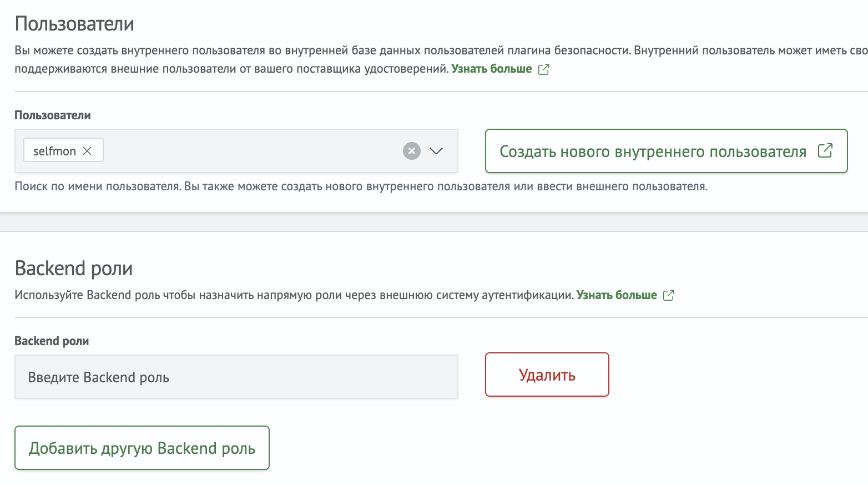
Task: Clear all selected users in combo box
Action: coord(412,151)
